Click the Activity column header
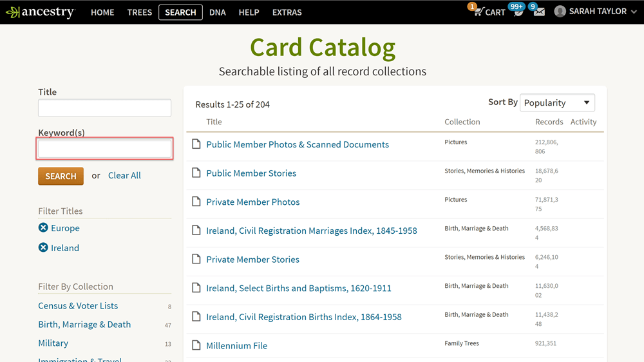644x362 pixels. point(583,122)
